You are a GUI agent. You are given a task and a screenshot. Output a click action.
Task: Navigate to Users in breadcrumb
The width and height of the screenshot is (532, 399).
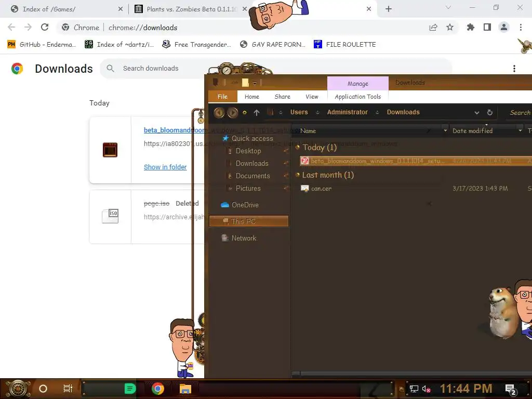pyautogui.click(x=299, y=112)
